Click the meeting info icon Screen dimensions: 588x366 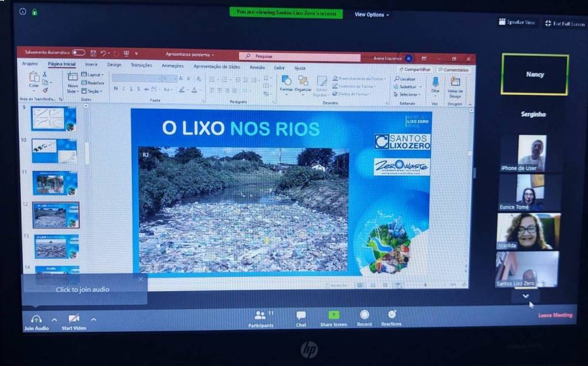pyautogui.click(x=23, y=11)
